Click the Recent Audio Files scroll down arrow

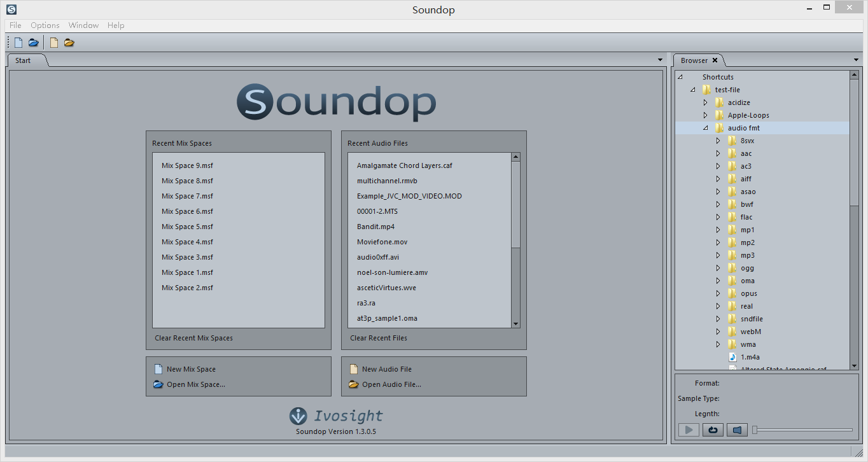(515, 324)
